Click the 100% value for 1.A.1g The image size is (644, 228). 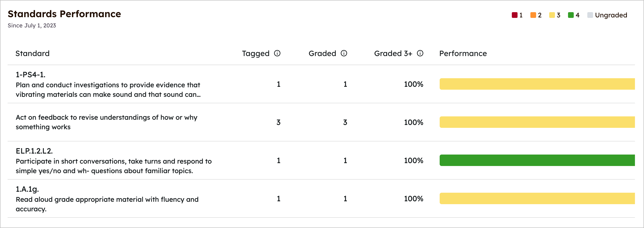(x=414, y=198)
